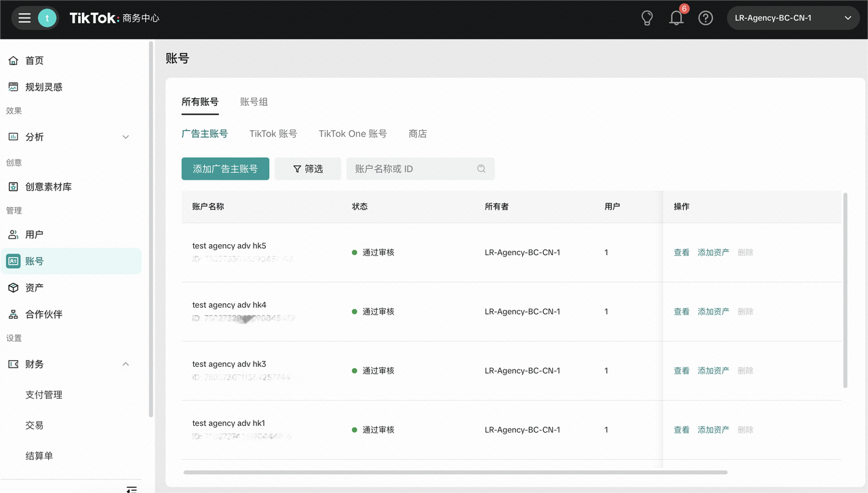868x493 pixels.
Task: Click the 账户名称 column header
Action: [x=208, y=206]
